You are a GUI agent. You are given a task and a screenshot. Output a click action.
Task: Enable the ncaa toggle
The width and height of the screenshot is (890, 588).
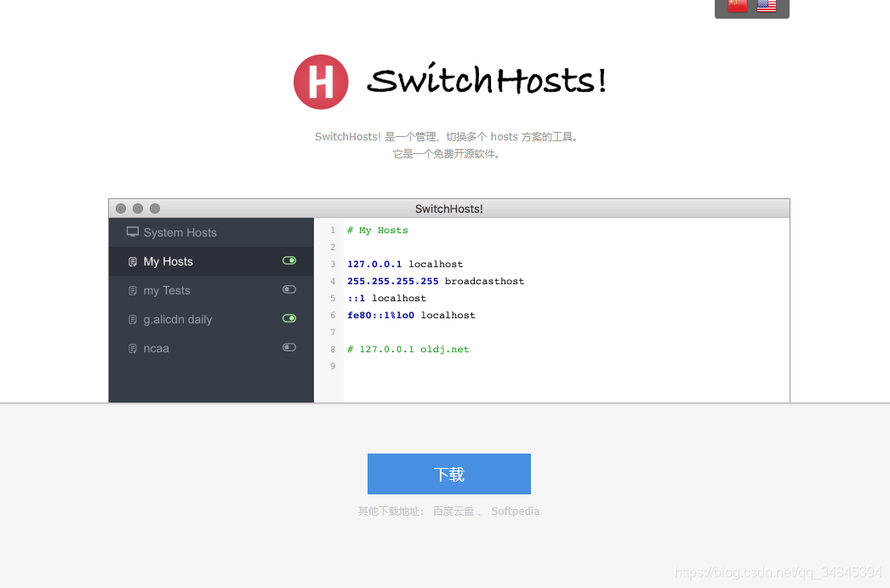click(289, 347)
